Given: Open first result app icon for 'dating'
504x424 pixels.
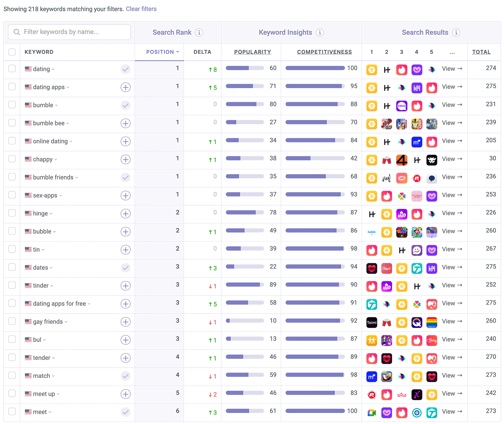Looking at the screenshot, I should tap(372, 70).
